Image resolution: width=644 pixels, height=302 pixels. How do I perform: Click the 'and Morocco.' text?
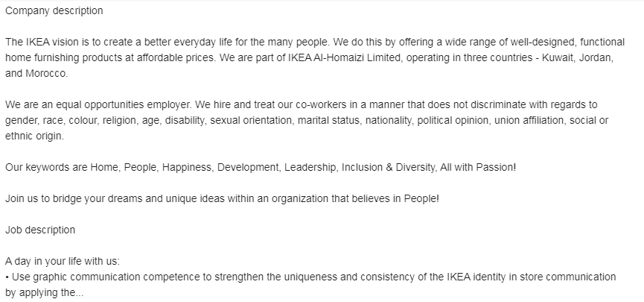pyautogui.click(x=36, y=73)
